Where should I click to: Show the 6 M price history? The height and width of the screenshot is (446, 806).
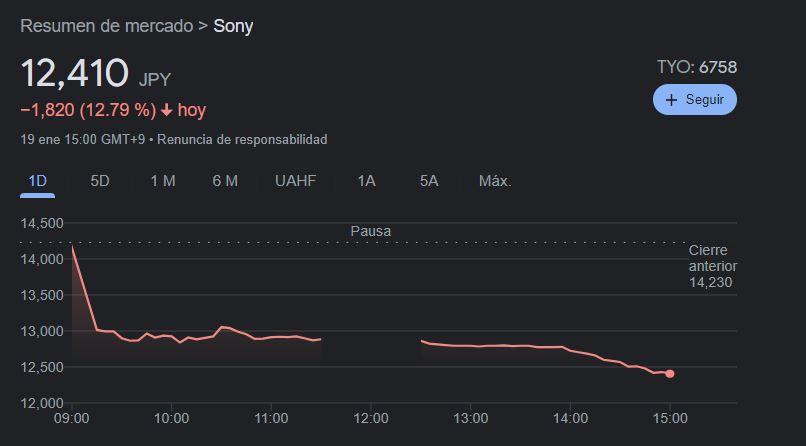click(x=225, y=181)
